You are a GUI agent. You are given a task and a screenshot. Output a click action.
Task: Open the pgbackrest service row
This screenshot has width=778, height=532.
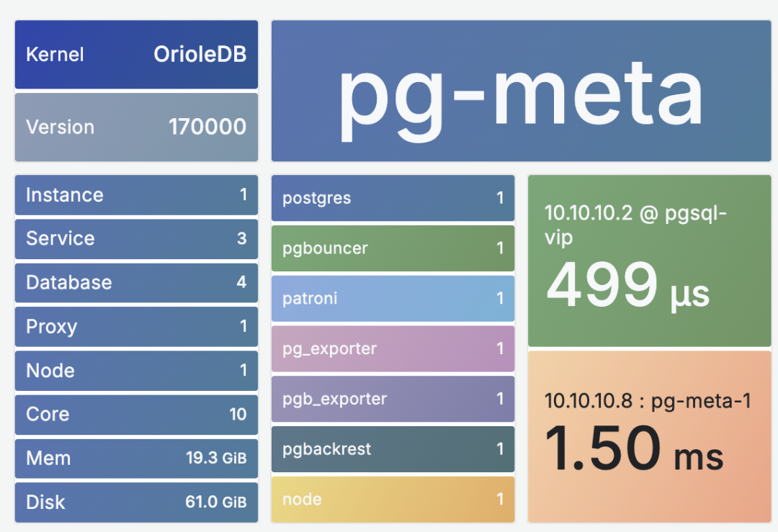pyautogui.click(x=393, y=448)
